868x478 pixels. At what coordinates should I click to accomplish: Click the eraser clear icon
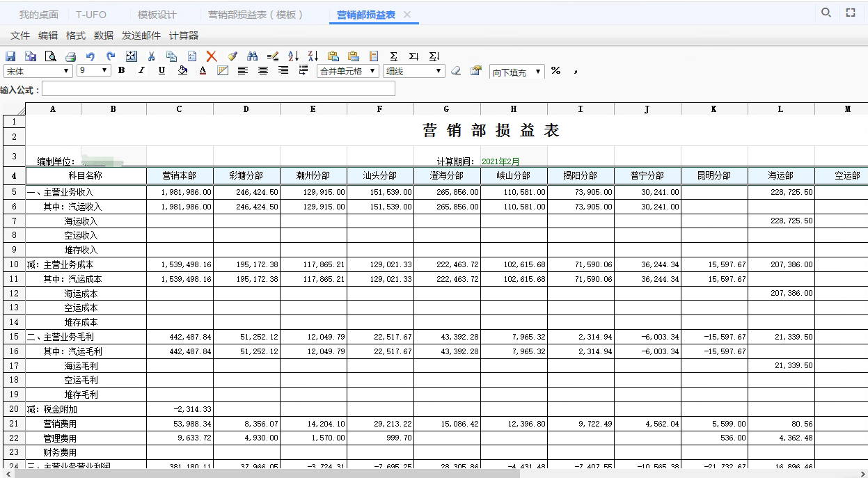click(x=456, y=71)
